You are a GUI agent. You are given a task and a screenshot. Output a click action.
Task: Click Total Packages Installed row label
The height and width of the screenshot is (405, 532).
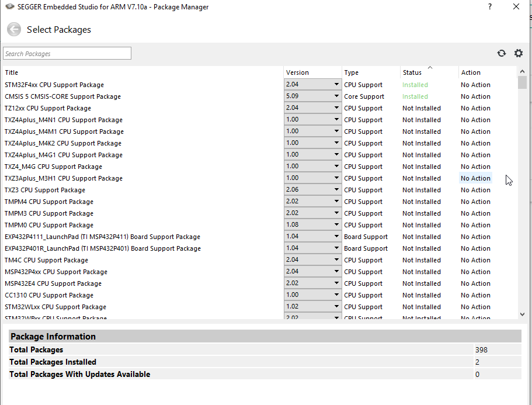pyautogui.click(x=53, y=362)
